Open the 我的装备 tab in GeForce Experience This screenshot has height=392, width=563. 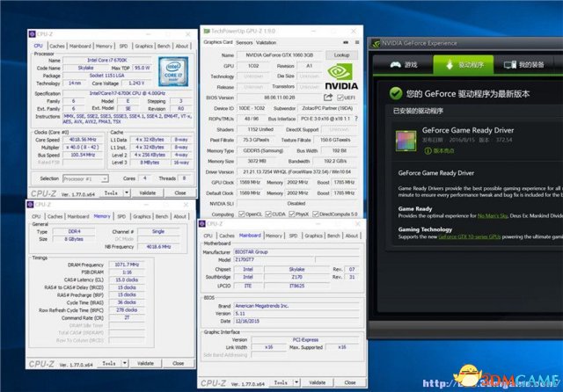(x=524, y=65)
